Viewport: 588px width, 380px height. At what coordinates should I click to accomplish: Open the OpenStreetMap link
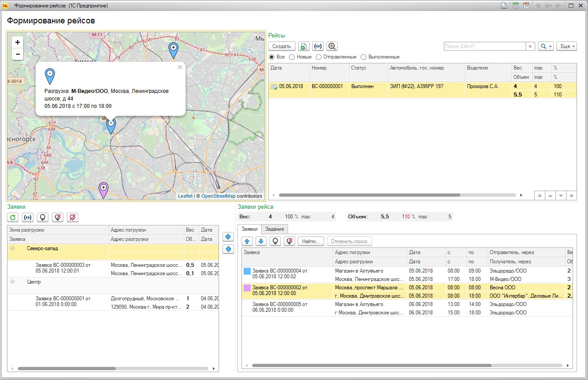coord(218,196)
